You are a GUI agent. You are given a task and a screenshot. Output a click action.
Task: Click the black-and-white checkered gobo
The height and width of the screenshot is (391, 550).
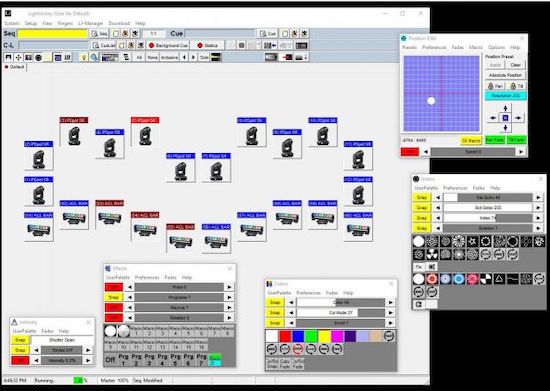pyautogui.click(x=486, y=279)
